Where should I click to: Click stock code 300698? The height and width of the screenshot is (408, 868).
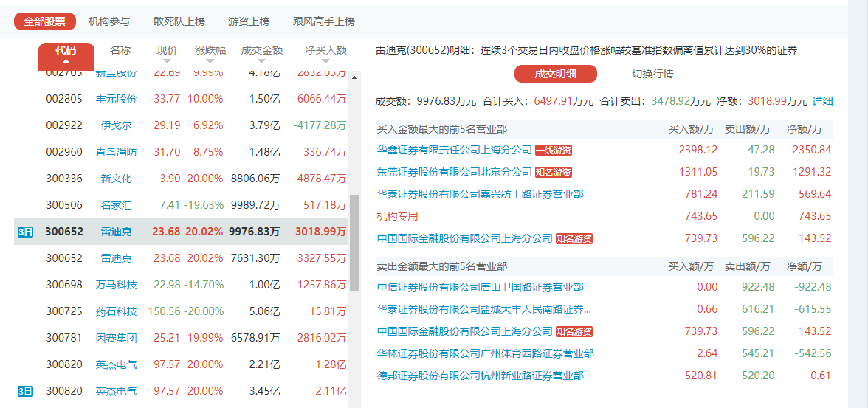64,285
